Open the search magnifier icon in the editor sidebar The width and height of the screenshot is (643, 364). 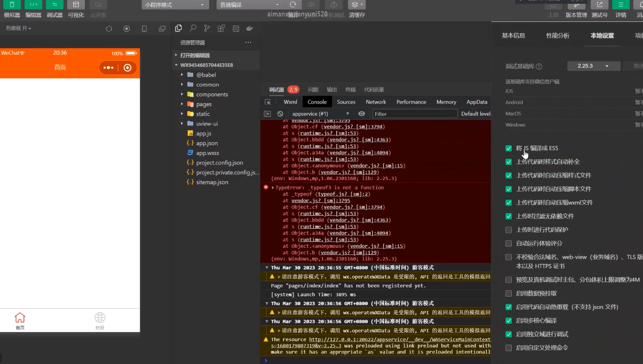[193, 28]
